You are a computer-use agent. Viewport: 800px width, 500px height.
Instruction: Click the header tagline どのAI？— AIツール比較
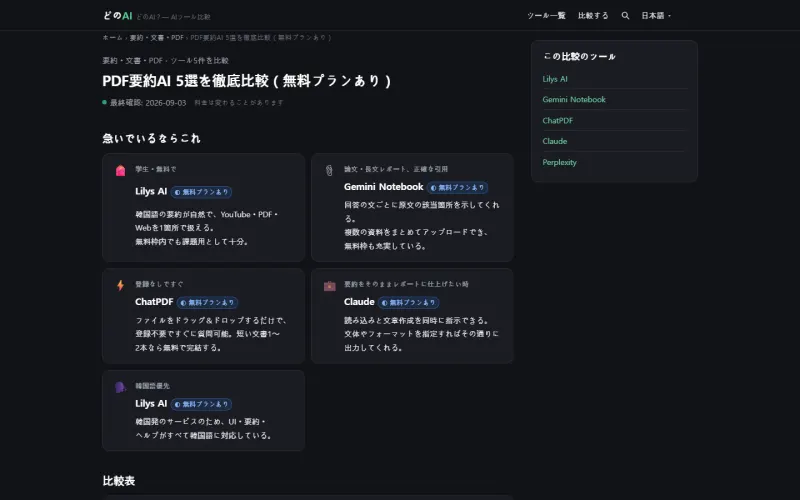tap(173, 17)
